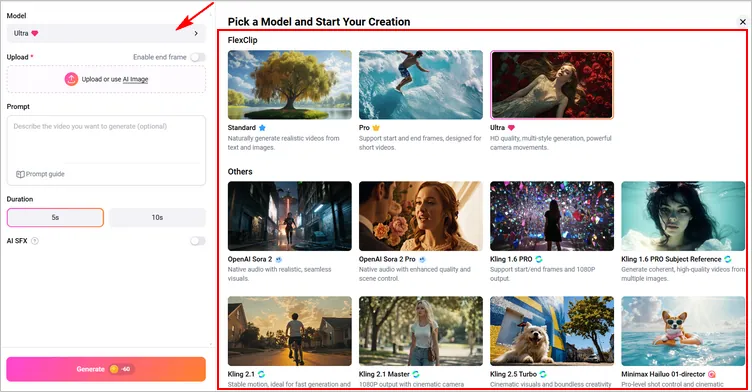
Task: Select the Ultra model thumbnail with roses
Action: 552,85
